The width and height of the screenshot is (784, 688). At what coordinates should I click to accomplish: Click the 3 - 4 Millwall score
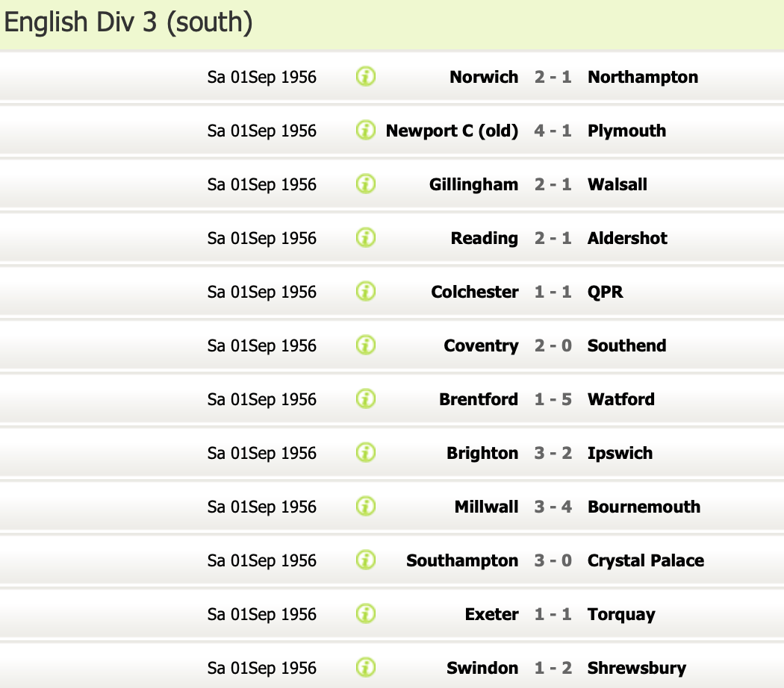[x=553, y=507]
